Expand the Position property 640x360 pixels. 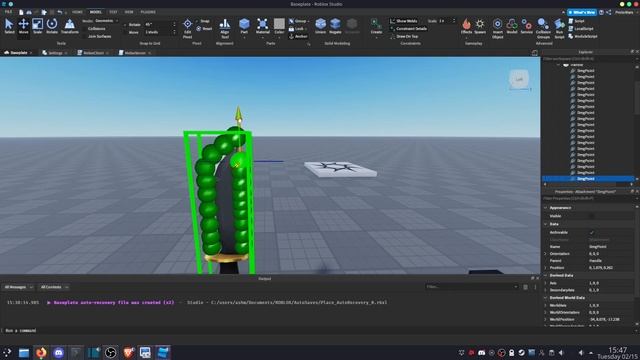pyautogui.click(x=546, y=268)
